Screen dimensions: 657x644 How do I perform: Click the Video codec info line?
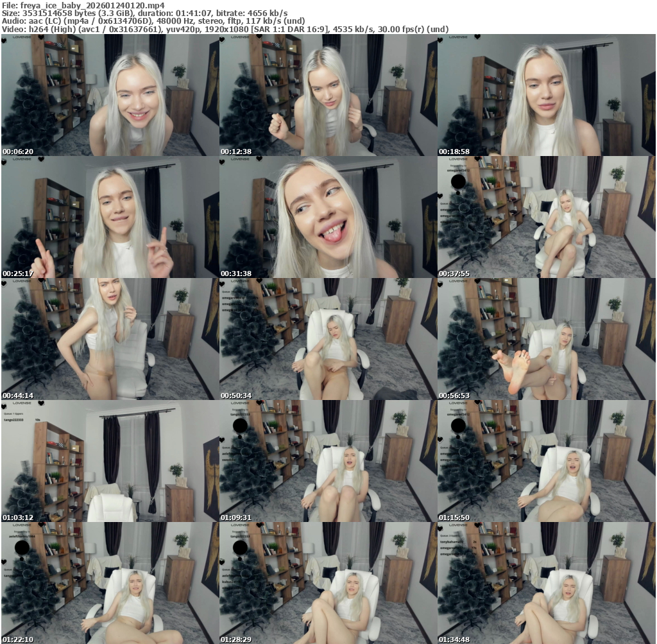coord(225,30)
